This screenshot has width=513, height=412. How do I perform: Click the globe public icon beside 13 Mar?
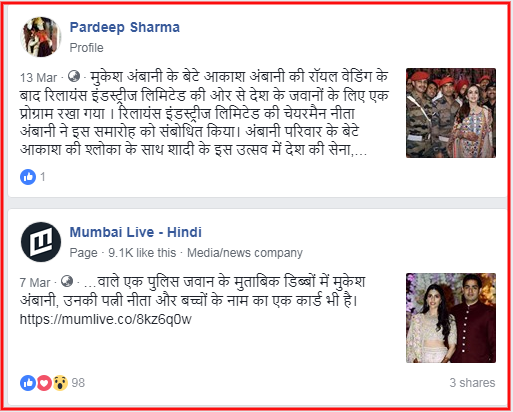[x=74, y=77]
